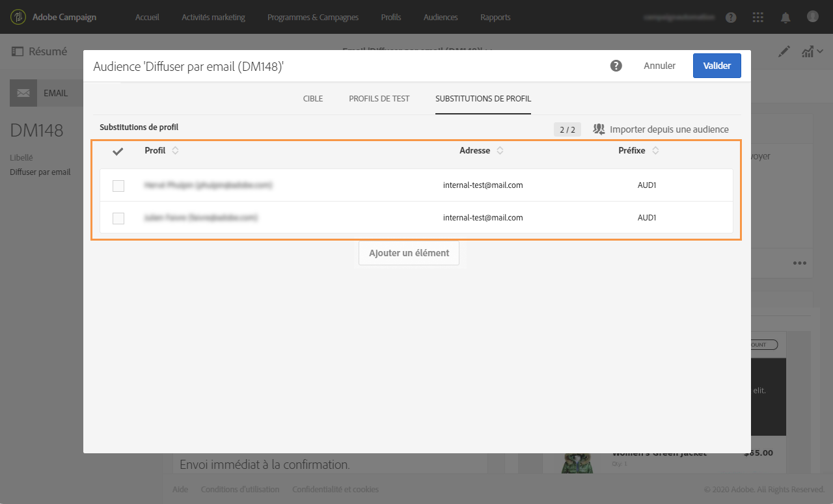The image size is (833, 504).
Task: Click the Email envelope icon
Action: (23, 93)
